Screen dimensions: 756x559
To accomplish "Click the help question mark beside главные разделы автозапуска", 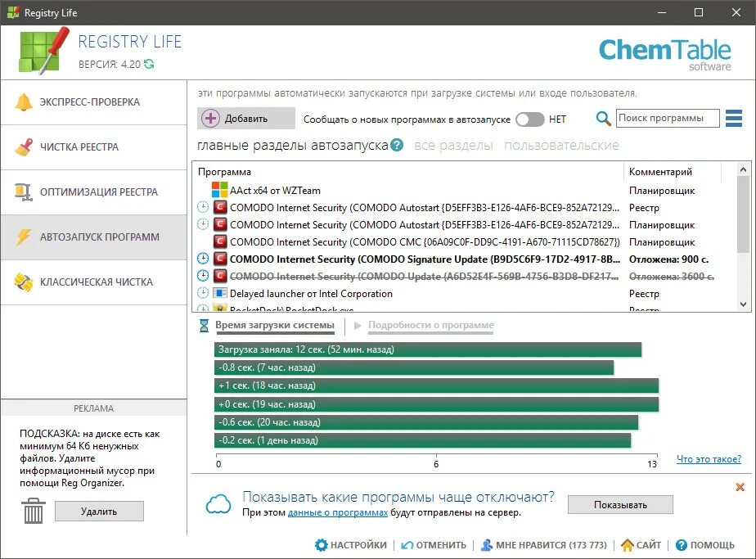I will coord(397,145).
